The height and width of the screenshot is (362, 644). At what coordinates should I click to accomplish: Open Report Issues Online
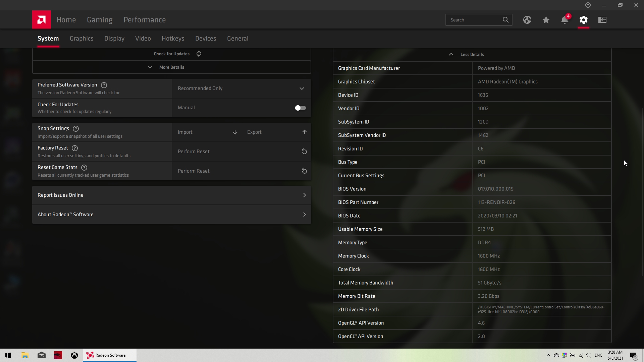[171, 195]
